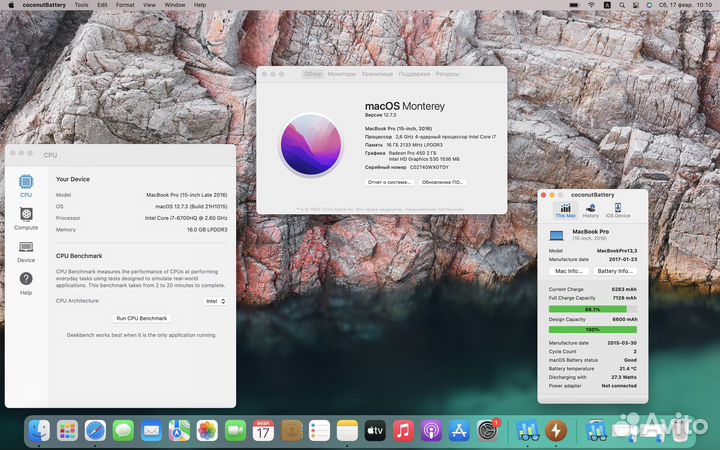Switch to the Хранилище tab
This screenshot has height=450, width=720.
point(377,74)
